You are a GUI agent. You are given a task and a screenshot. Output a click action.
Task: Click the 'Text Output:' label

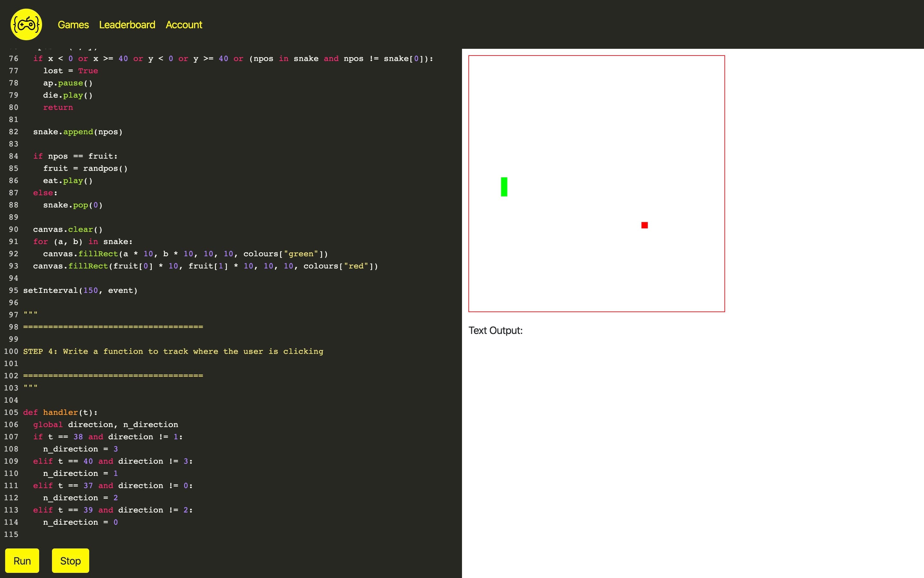point(496,331)
